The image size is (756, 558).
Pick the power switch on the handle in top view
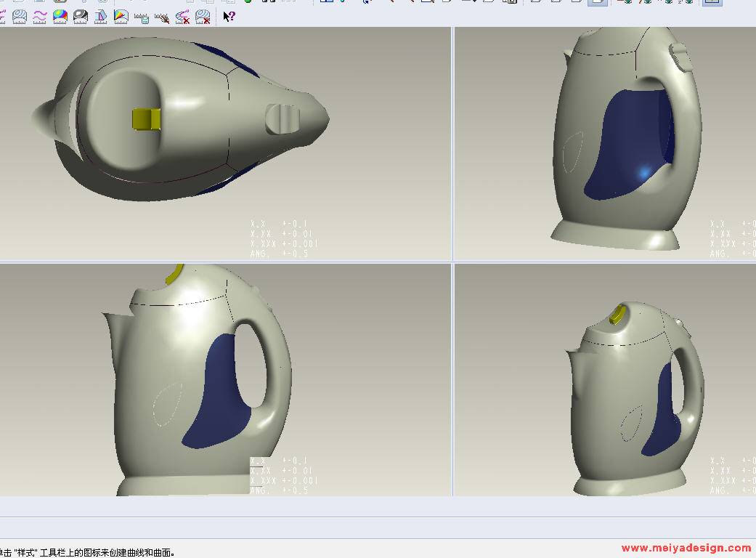click(282, 118)
